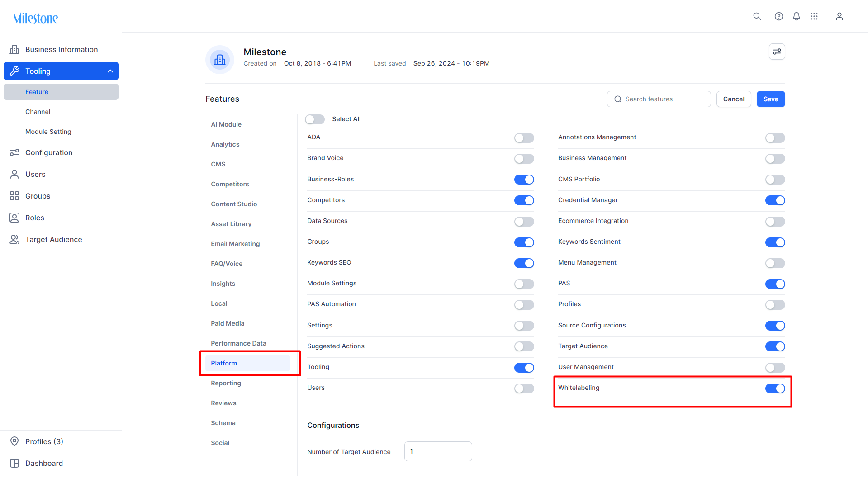
Task: Enable the Brand Voice toggle
Action: 524,158
